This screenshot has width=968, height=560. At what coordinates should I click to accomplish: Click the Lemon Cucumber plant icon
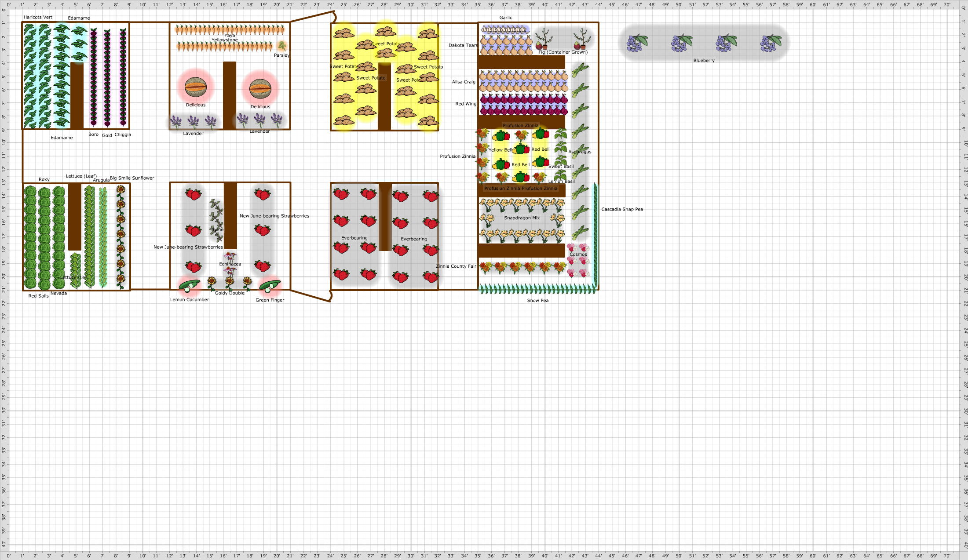tap(190, 286)
